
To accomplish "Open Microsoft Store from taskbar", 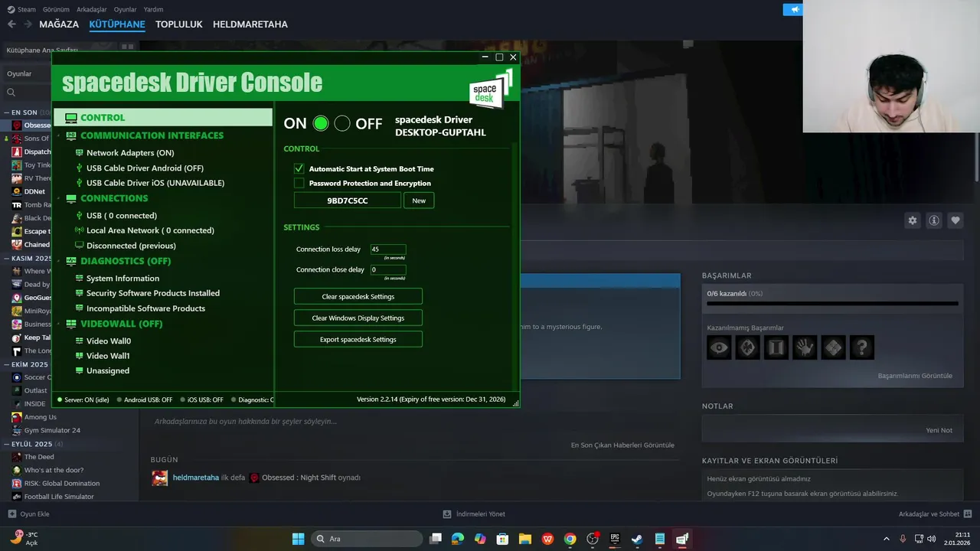I will (x=502, y=539).
